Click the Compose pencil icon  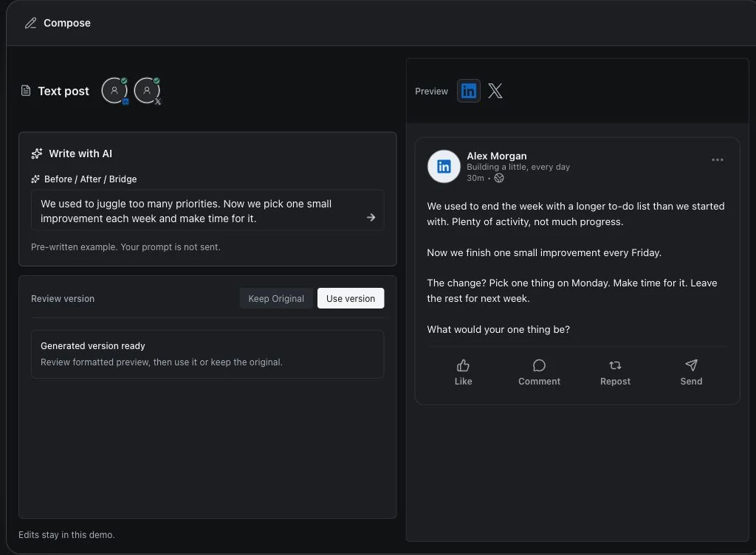(x=31, y=23)
